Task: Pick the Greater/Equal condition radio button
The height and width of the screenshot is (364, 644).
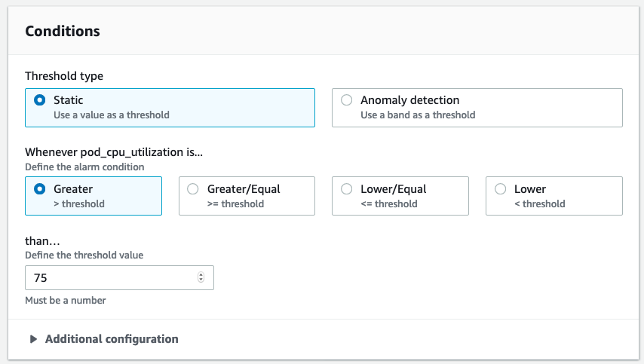Action: (193, 189)
